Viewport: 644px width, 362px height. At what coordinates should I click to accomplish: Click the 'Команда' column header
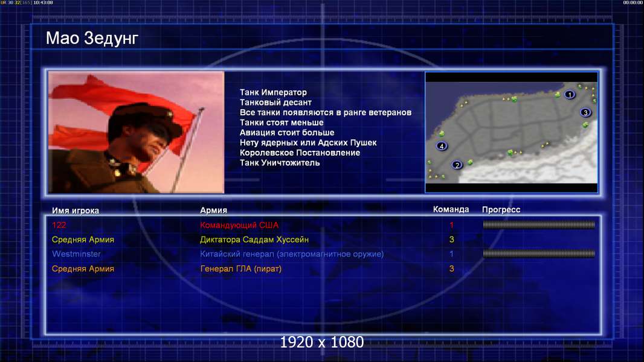tap(451, 209)
